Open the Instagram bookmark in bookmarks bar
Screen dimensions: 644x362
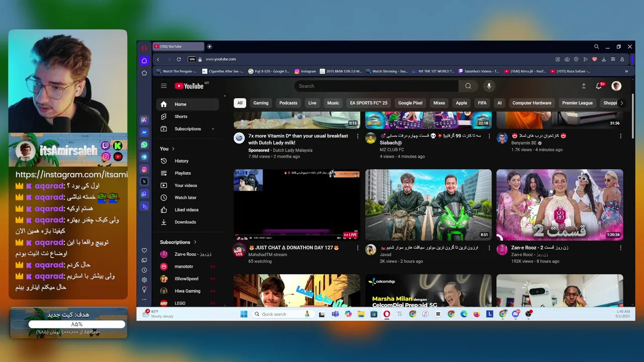[305, 71]
